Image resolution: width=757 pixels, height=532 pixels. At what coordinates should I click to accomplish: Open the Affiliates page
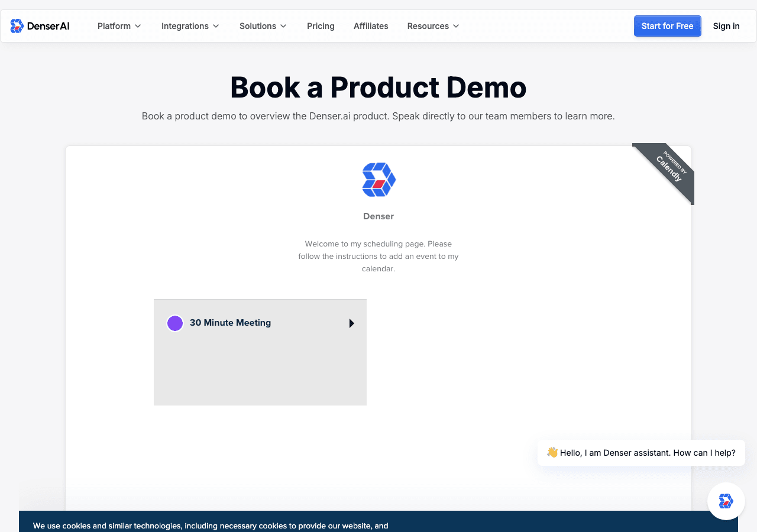click(x=371, y=26)
